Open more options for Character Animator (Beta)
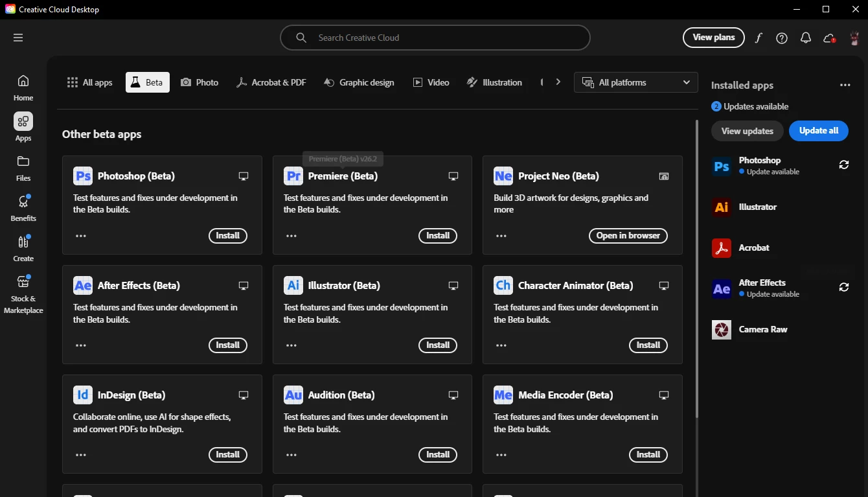The height and width of the screenshot is (497, 868). pyautogui.click(x=501, y=345)
